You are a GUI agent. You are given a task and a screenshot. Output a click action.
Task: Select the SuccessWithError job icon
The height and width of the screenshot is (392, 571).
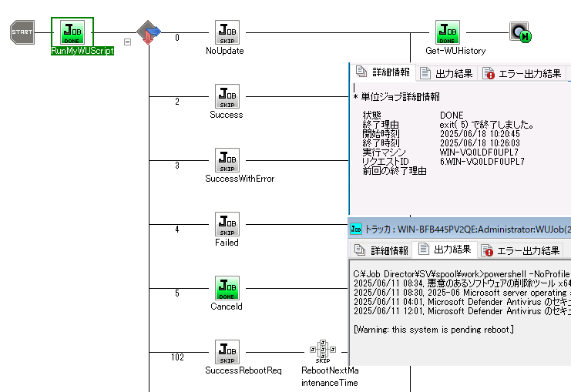pyautogui.click(x=227, y=160)
